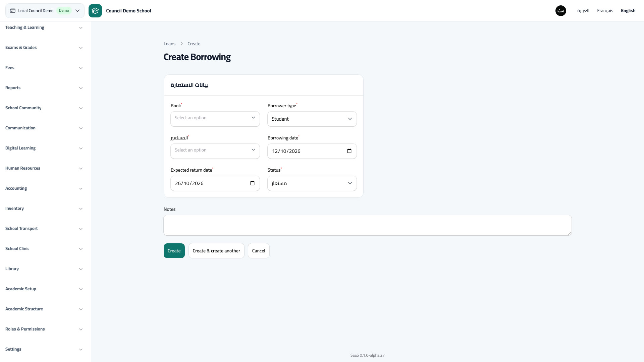Open the Expected return date calendar icon
Viewport: 644px width, 362px height.
pyautogui.click(x=252, y=183)
